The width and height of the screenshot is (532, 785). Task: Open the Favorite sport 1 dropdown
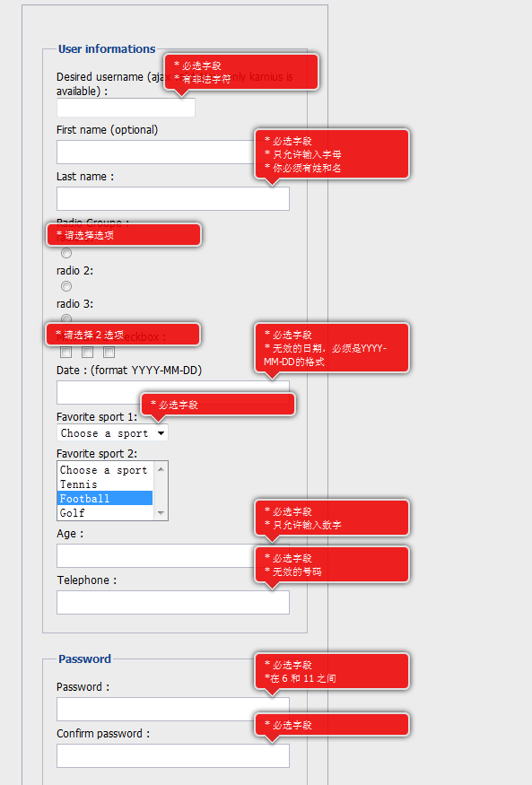click(113, 433)
